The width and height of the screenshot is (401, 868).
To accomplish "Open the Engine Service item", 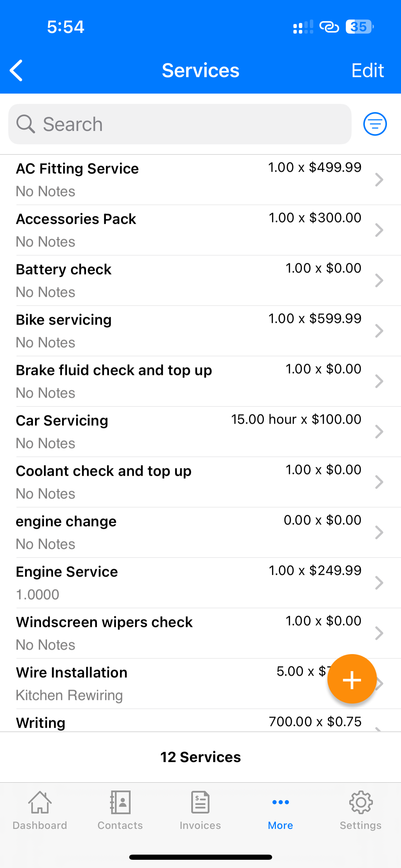I will 171,582.
